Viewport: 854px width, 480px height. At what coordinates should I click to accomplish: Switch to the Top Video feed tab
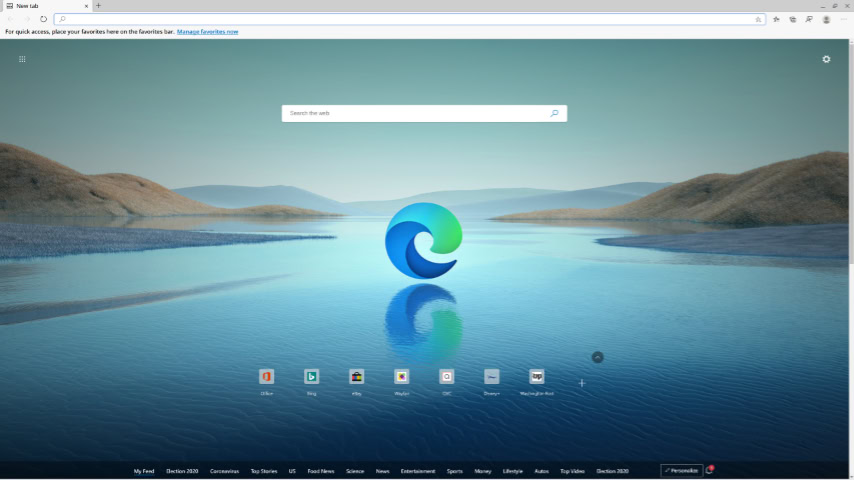(572, 471)
